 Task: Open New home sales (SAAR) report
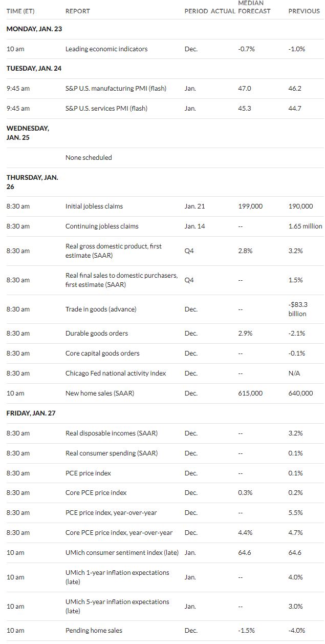[x=100, y=393]
